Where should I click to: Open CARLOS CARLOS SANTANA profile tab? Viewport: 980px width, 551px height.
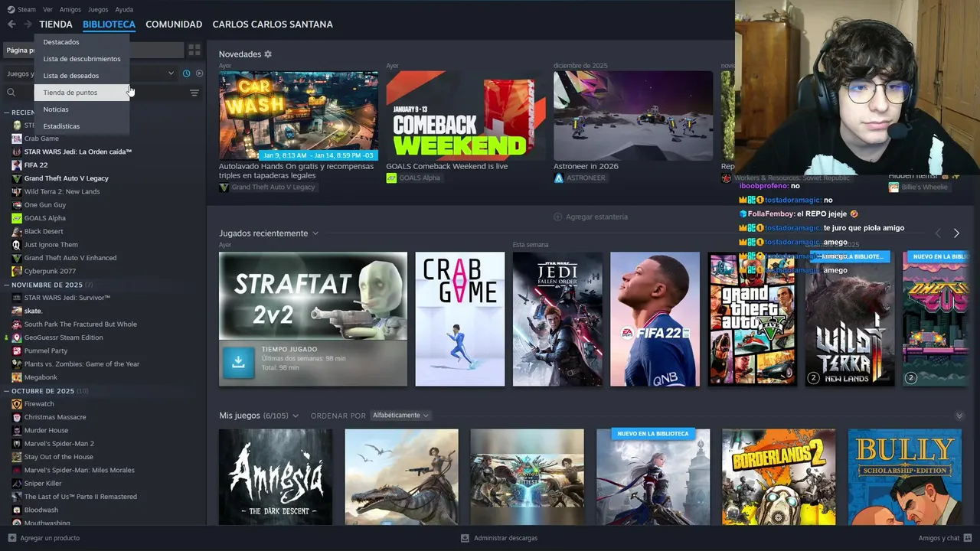click(x=273, y=24)
